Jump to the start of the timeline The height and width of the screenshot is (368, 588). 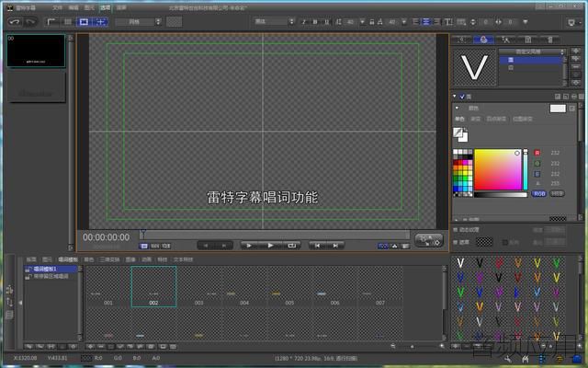pyautogui.click(x=317, y=246)
